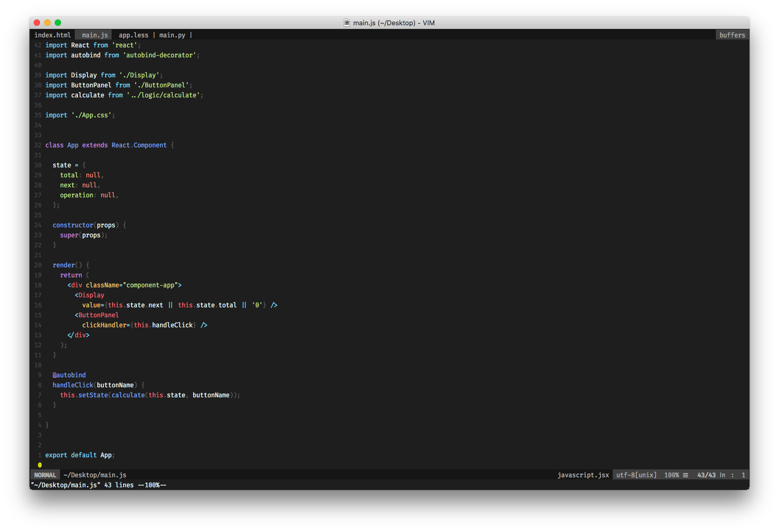The width and height of the screenshot is (779, 532).
Task: Click the red close window button
Action: [x=37, y=23]
